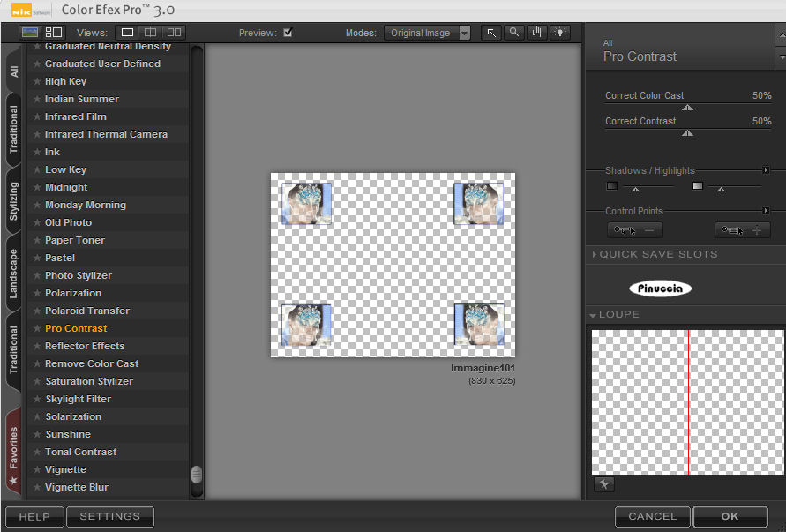Toggle the Preview checkbox
The height and width of the screenshot is (532, 786).
click(x=288, y=33)
